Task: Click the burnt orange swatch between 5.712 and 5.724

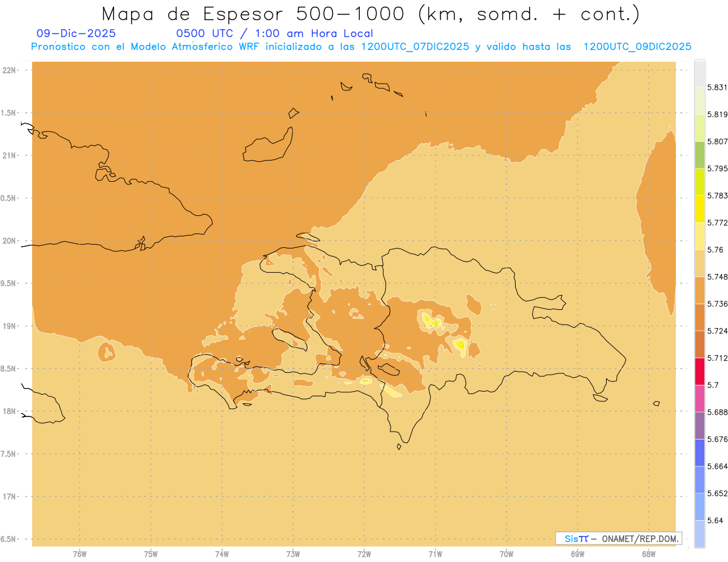Action: pos(699,344)
